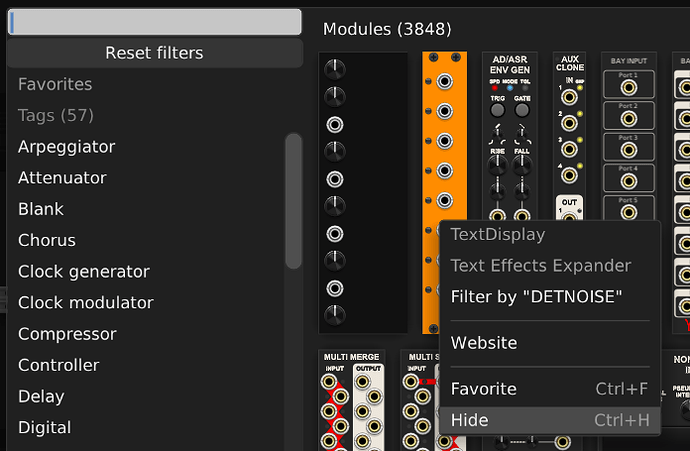Select Favorite in the context menu

[484, 389]
